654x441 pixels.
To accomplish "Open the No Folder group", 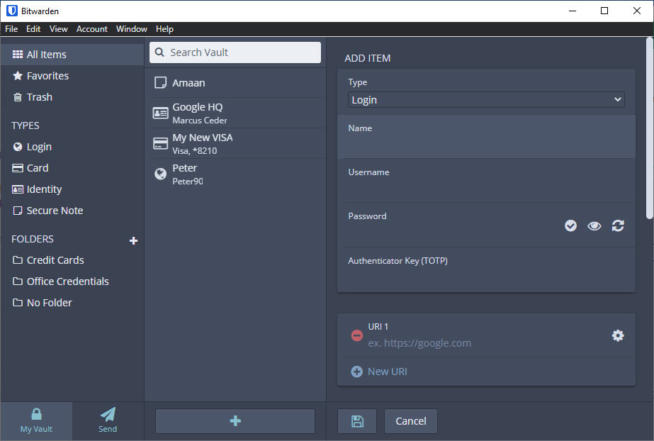I will coord(72,303).
